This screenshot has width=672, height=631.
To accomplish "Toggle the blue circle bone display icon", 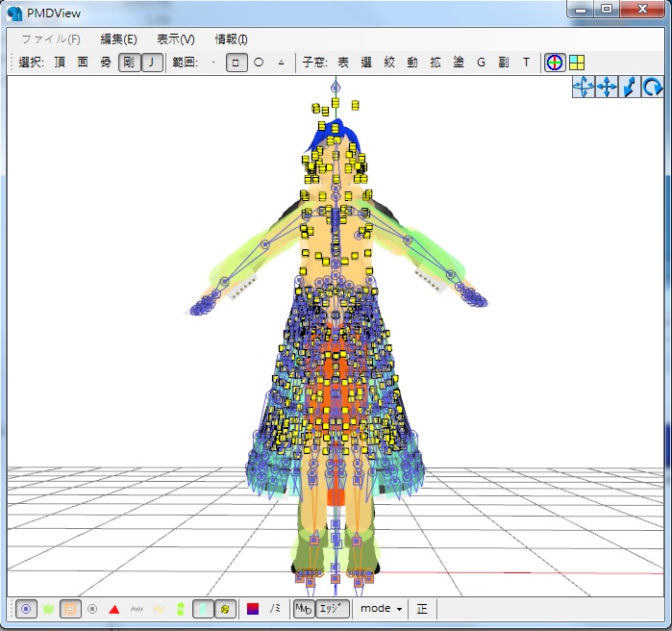I will (x=26, y=609).
